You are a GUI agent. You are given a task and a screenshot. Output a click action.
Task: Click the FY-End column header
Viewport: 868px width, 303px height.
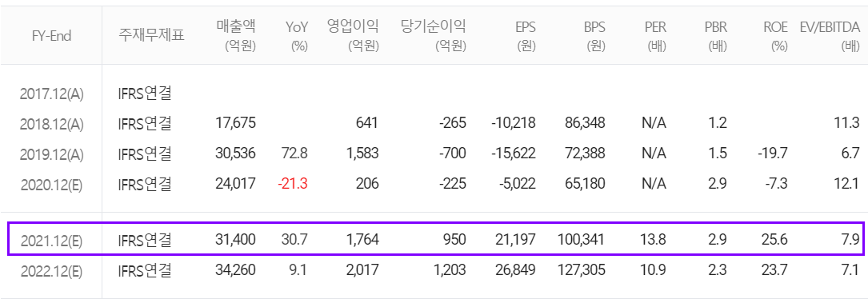pyautogui.click(x=51, y=36)
